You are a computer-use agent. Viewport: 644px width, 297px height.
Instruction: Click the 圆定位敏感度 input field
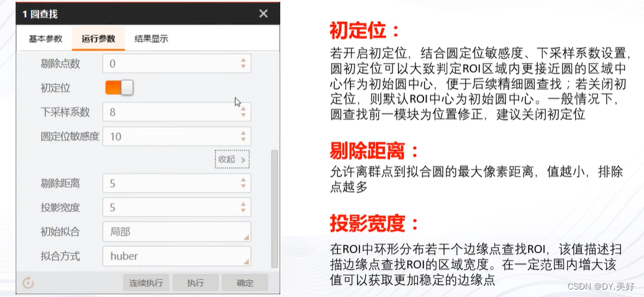pyautogui.click(x=176, y=136)
